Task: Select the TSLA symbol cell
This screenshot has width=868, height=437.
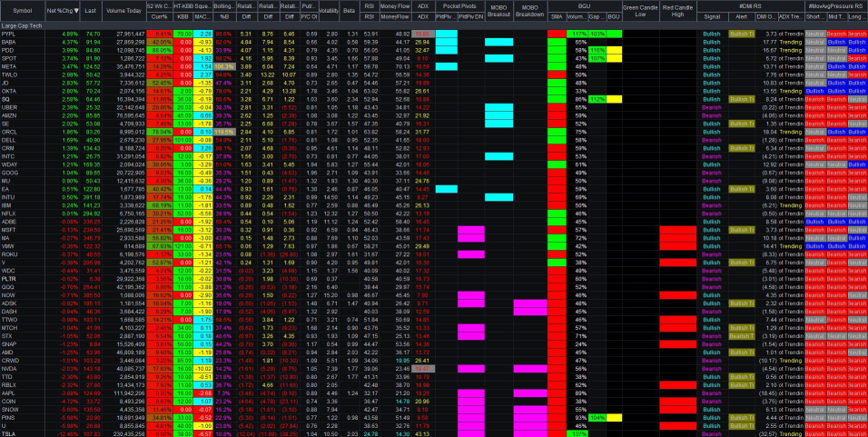Action: tap(22, 433)
